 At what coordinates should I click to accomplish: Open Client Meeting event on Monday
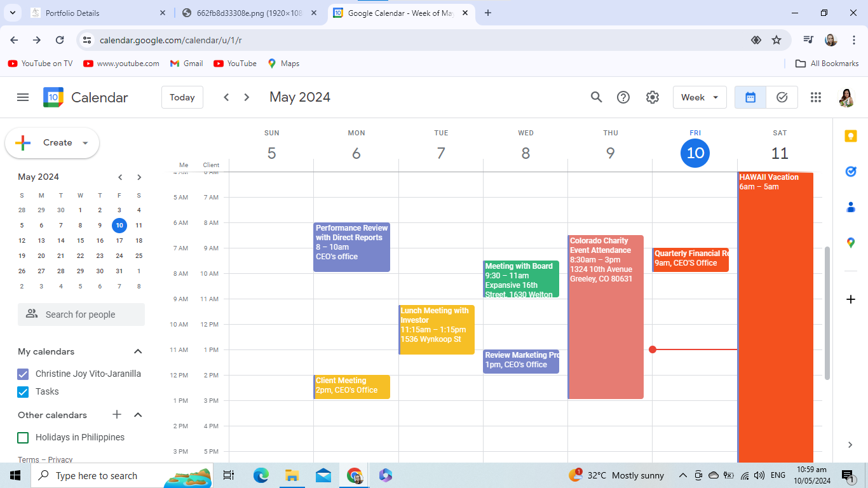click(352, 387)
